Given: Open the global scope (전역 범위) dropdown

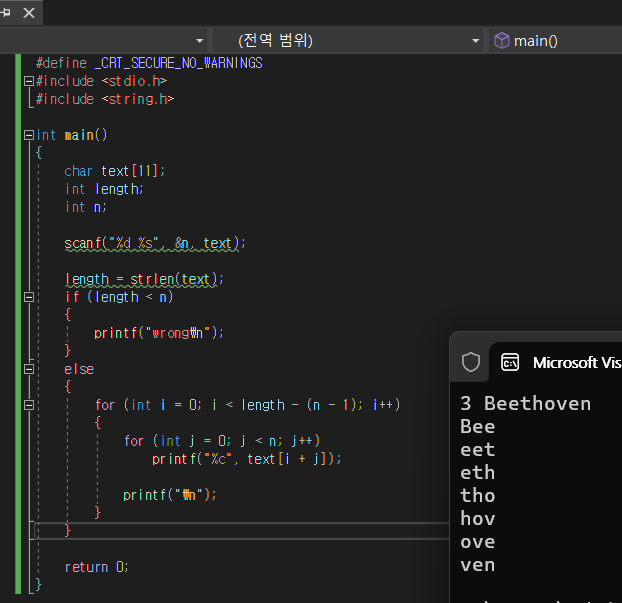Looking at the screenshot, I should click(348, 40).
